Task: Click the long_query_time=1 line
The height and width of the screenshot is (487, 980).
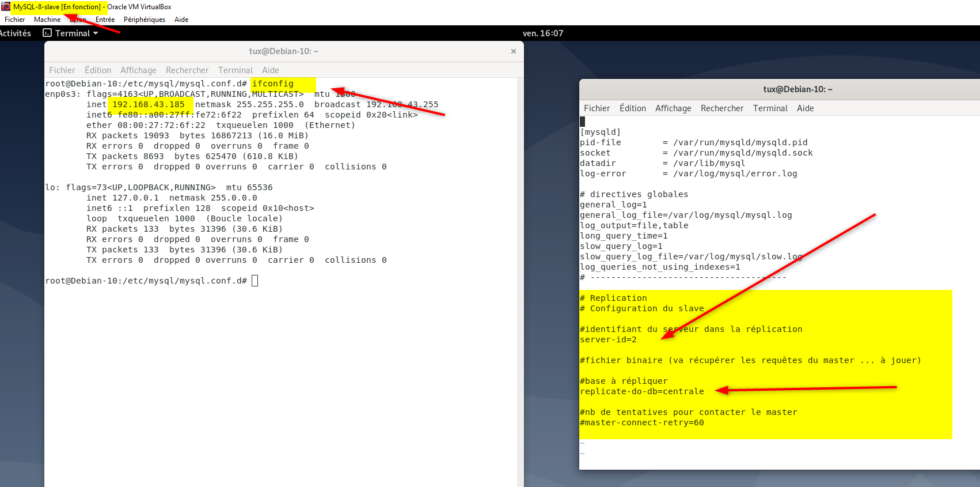Action: tap(624, 236)
